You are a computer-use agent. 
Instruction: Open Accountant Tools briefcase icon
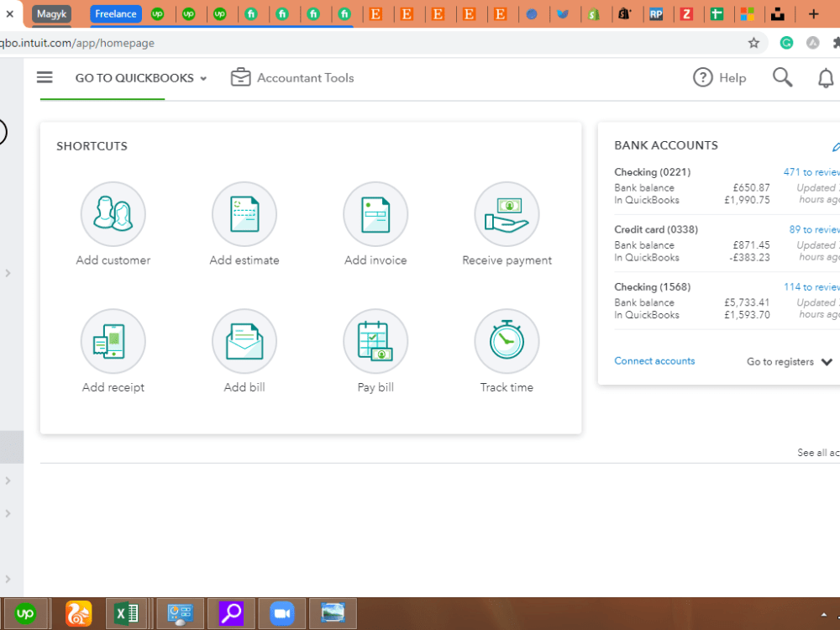[x=240, y=76]
